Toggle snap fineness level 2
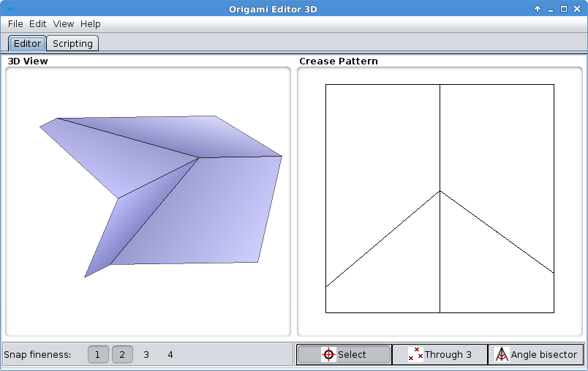Viewport: 588px width, 371px height. click(122, 354)
